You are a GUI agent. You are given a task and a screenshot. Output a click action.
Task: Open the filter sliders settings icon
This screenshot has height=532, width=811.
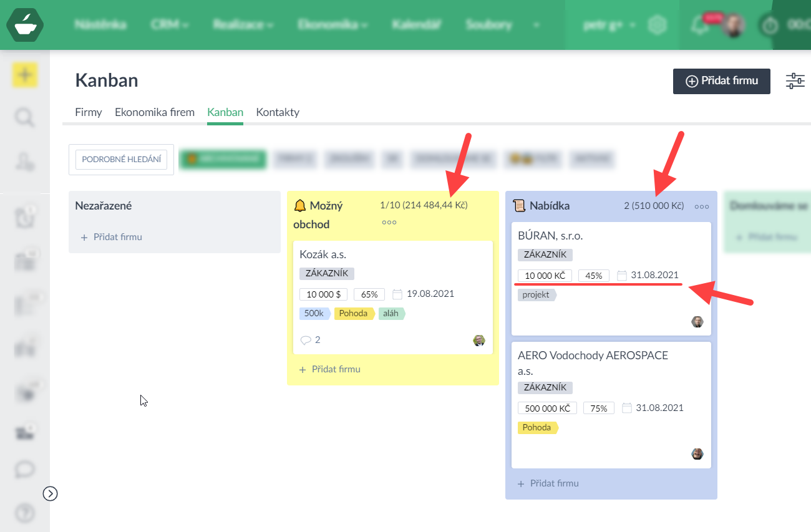click(x=795, y=81)
